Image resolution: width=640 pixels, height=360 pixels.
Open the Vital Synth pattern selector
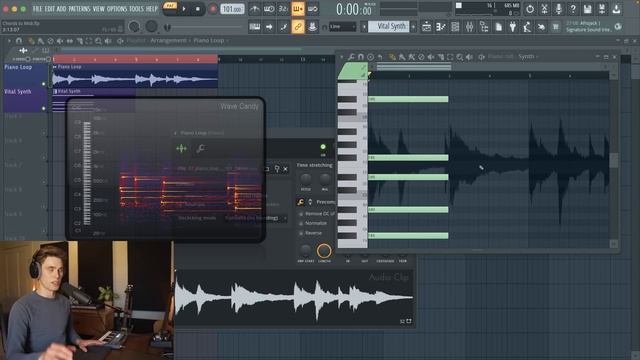tap(388, 27)
